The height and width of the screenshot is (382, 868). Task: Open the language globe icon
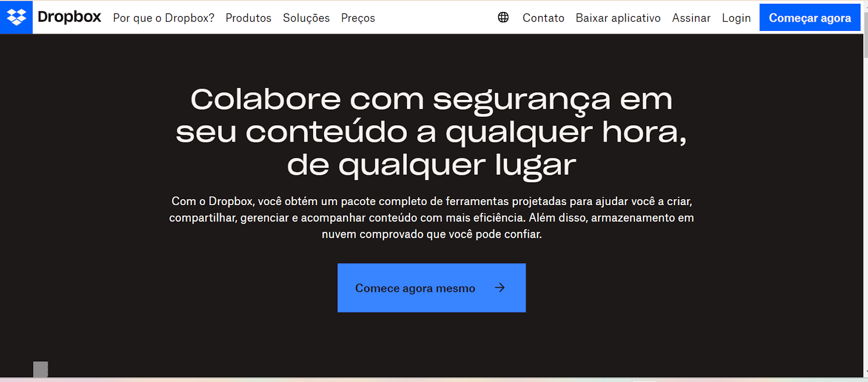click(x=503, y=17)
